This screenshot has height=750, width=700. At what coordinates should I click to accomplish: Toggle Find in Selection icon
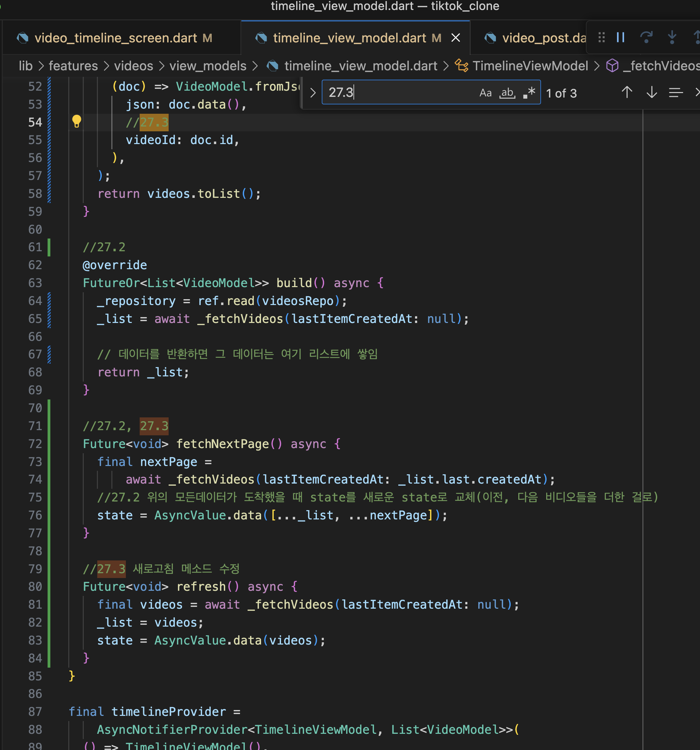coord(676,92)
